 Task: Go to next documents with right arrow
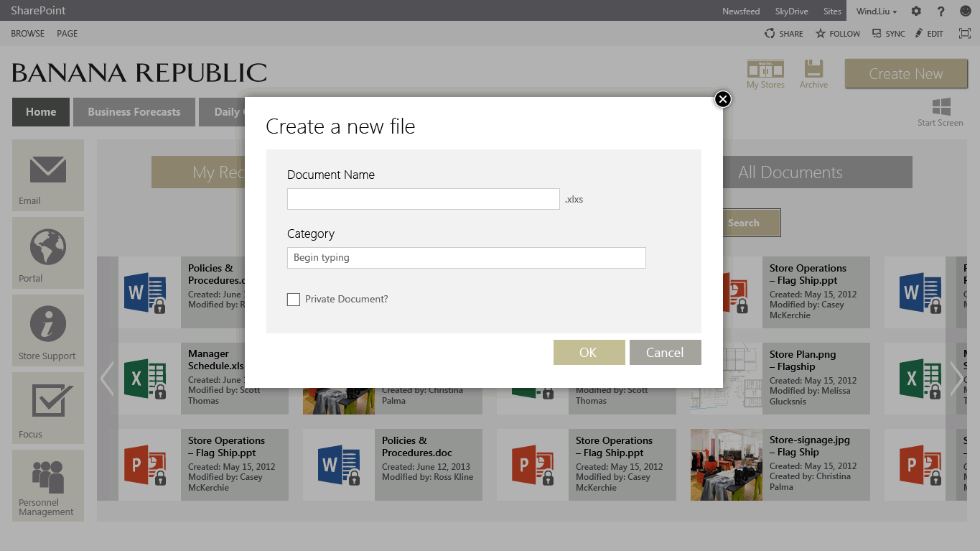[957, 379]
